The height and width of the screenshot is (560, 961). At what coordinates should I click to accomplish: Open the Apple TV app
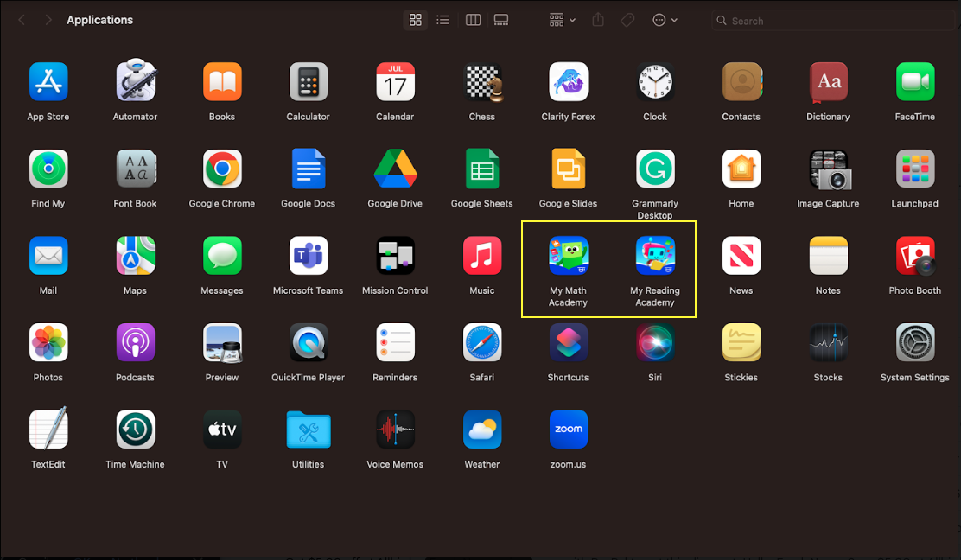pyautogui.click(x=222, y=430)
